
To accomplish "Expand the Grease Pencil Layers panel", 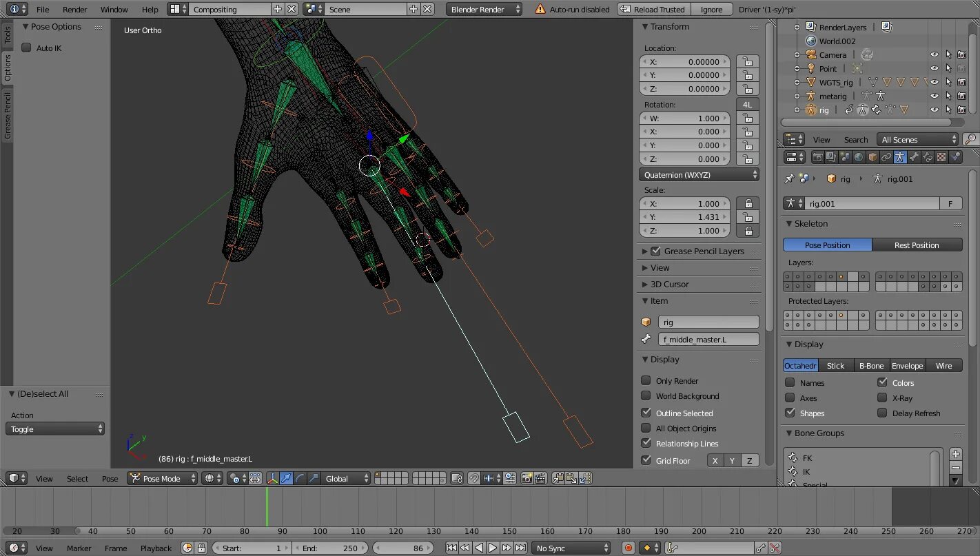I will [645, 251].
